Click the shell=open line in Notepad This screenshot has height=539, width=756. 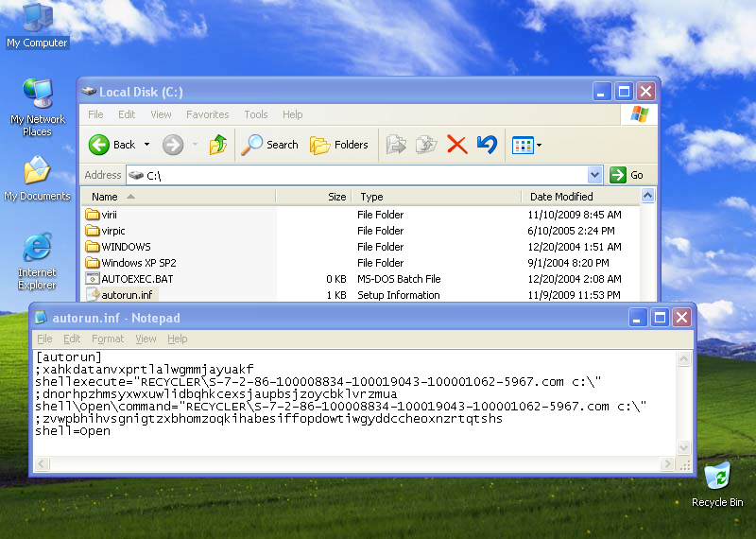[x=73, y=431]
